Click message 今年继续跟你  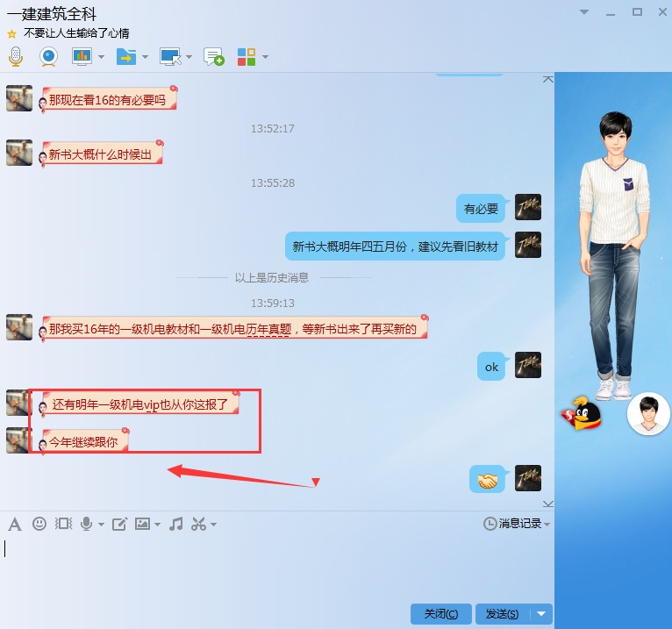click(x=83, y=441)
